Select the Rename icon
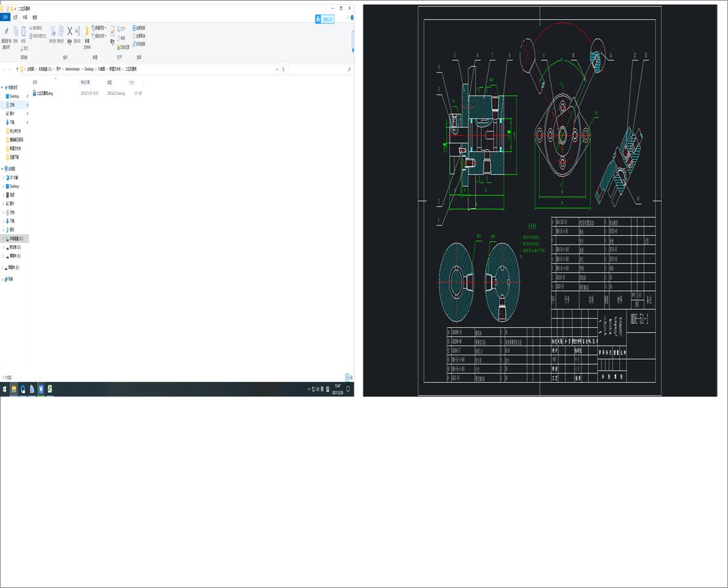The height and width of the screenshot is (588, 728). (77, 31)
